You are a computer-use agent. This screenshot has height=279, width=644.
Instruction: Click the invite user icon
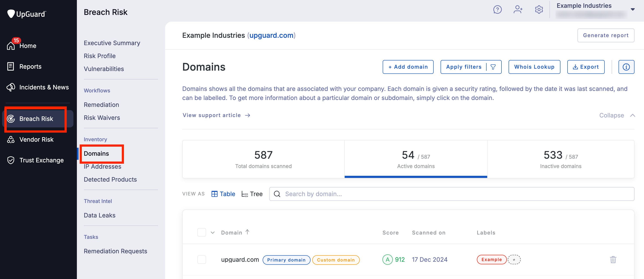pyautogui.click(x=518, y=10)
